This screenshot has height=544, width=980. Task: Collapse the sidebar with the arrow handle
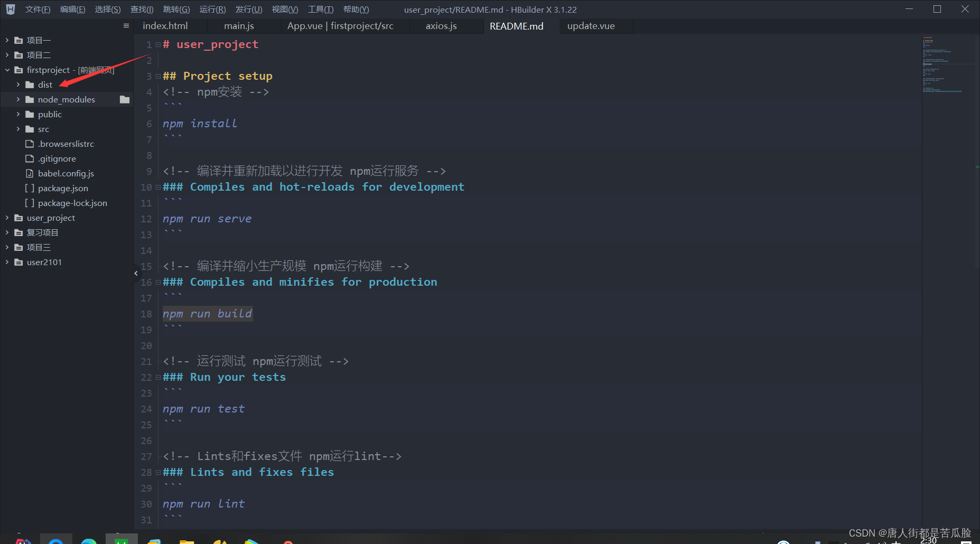136,273
